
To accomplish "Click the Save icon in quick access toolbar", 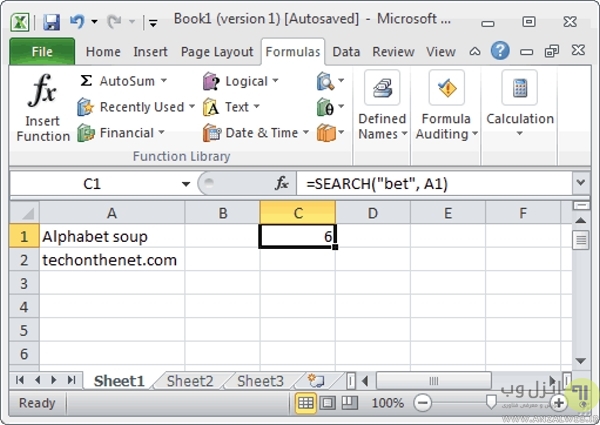I will [51, 20].
